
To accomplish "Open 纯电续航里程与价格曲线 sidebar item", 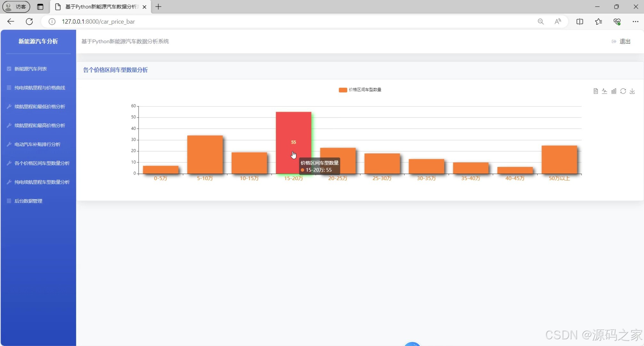I will (40, 88).
